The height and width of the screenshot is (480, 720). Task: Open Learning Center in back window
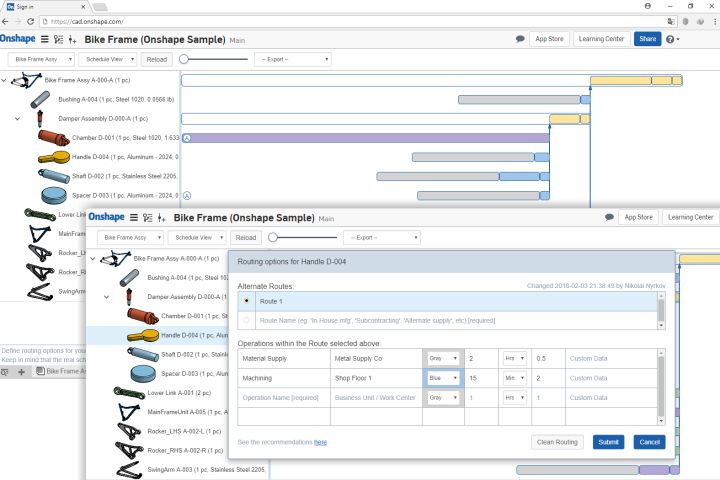pos(601,39)
